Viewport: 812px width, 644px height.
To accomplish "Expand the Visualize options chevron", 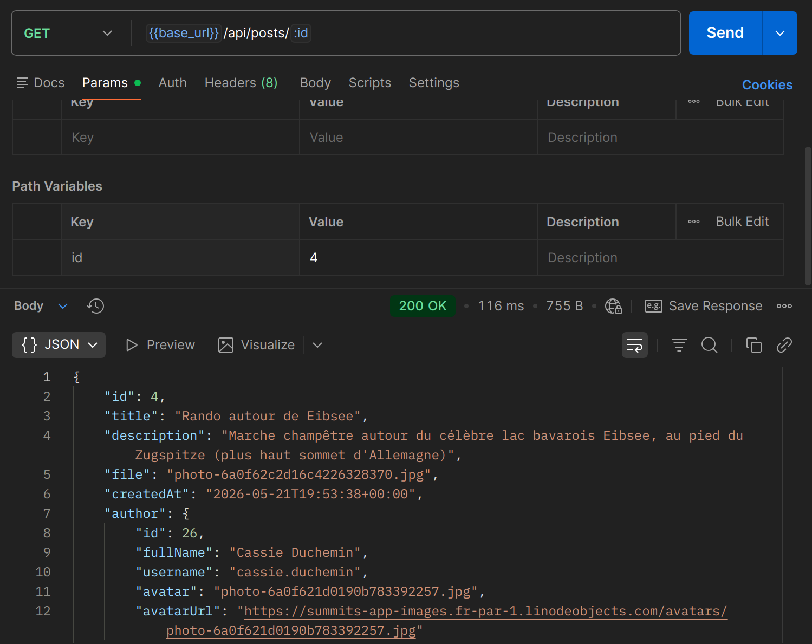I will (x=317, y=345).
